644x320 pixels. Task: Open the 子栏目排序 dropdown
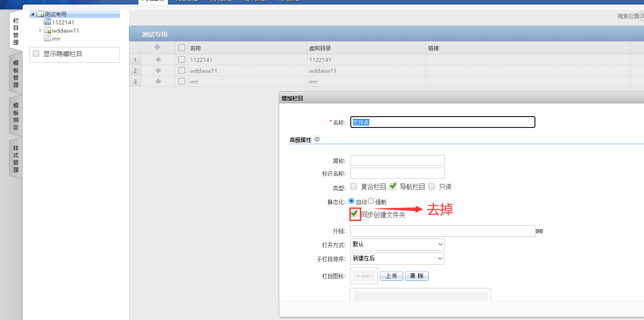coord(397,259)
